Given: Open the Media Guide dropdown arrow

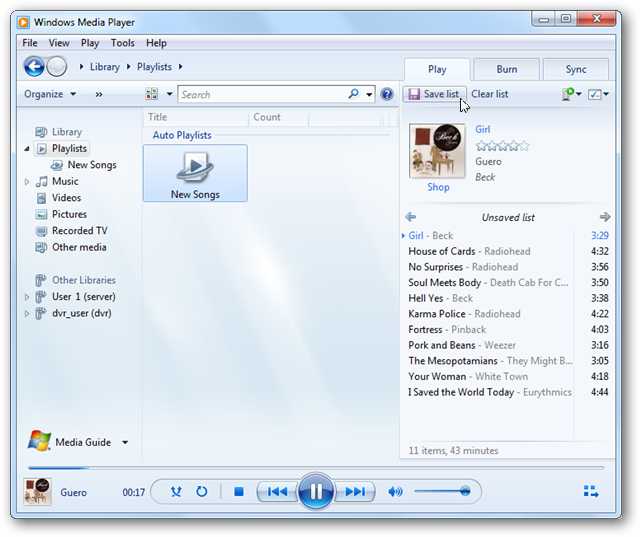Looking at the screenshot, I should pyautogui.click(x=125, y=442).
